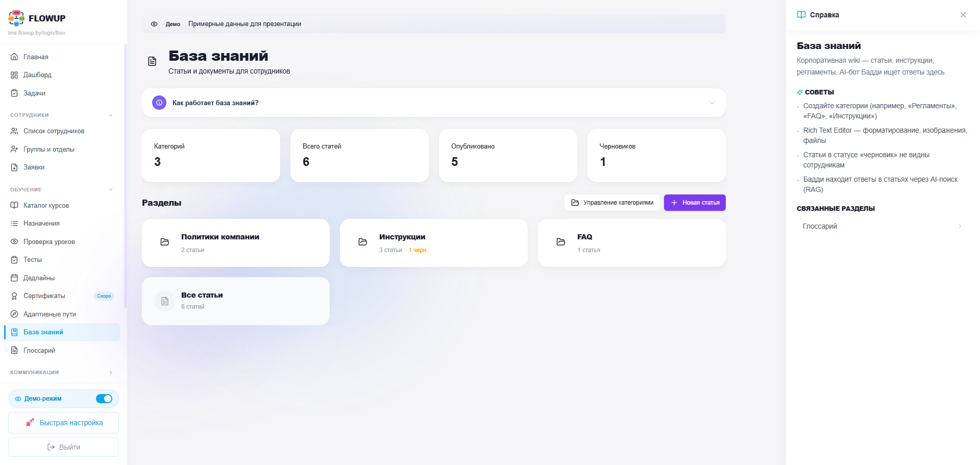Click the Новая статья button
This screenshot has height=465, width=980.
[695, 203]
